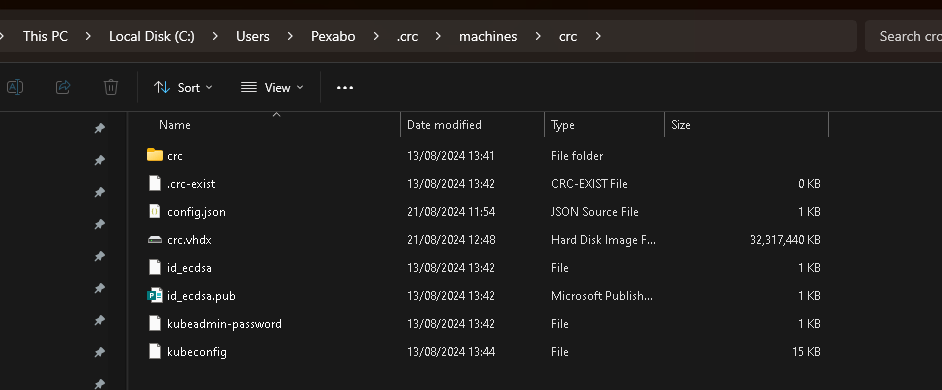Navigate to machines in breadcrumb
The height and width of the screenshot is (390, 942).
488,36
